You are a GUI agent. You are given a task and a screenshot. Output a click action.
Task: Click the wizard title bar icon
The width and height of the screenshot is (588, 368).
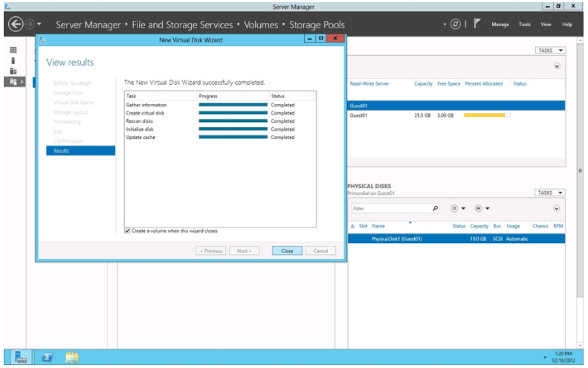coord(42,39)
